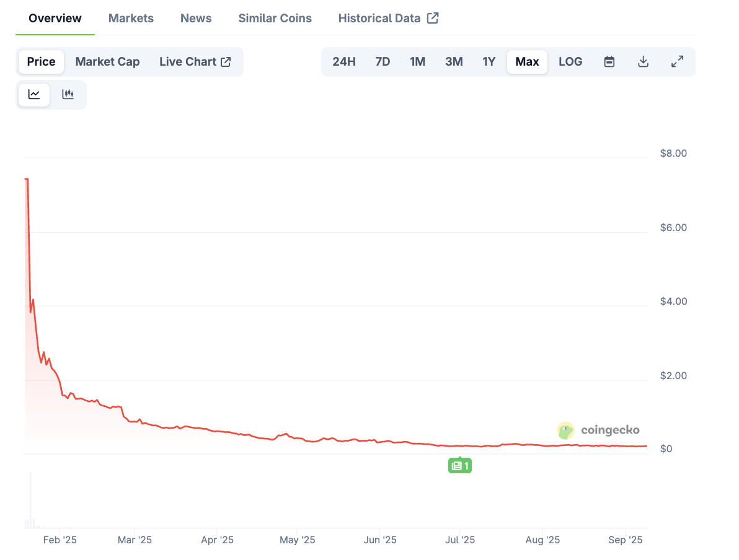Click the CoinGecko gecko logo watermark
The image size is (739, 560).
coord(565,430)
